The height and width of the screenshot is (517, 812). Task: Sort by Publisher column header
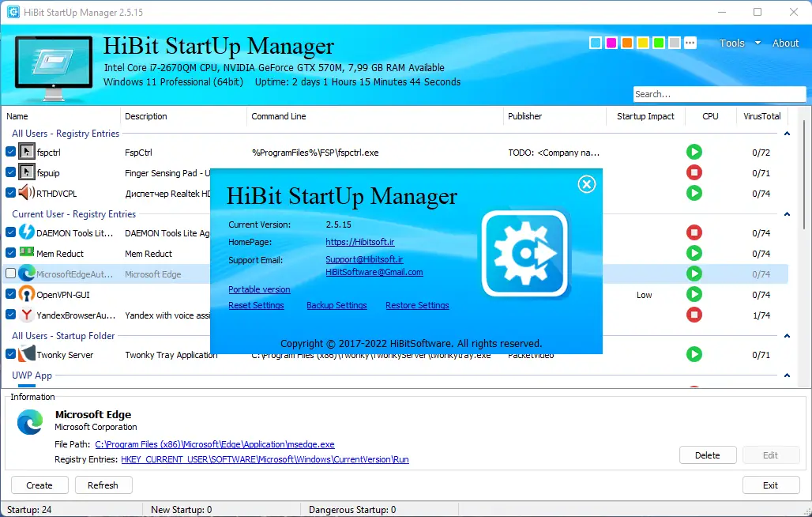pos(554,116)
